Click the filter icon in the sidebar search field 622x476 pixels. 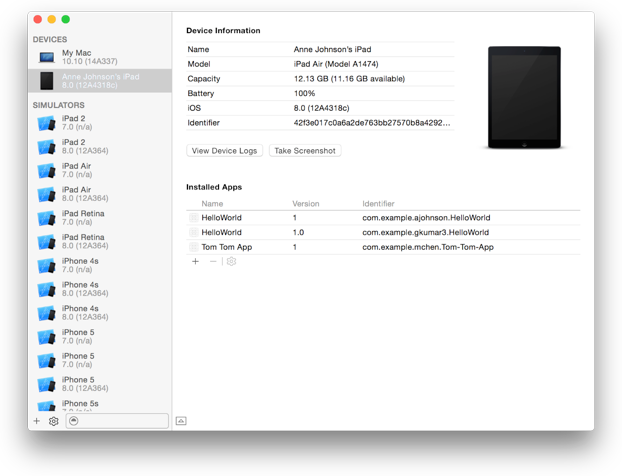click(x=73, y=421)
